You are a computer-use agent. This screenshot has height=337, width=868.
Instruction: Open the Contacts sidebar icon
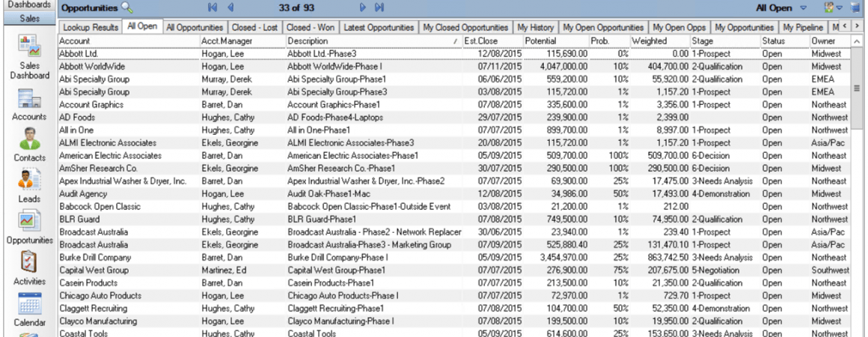pyautogui.click(x=29, y=139)
